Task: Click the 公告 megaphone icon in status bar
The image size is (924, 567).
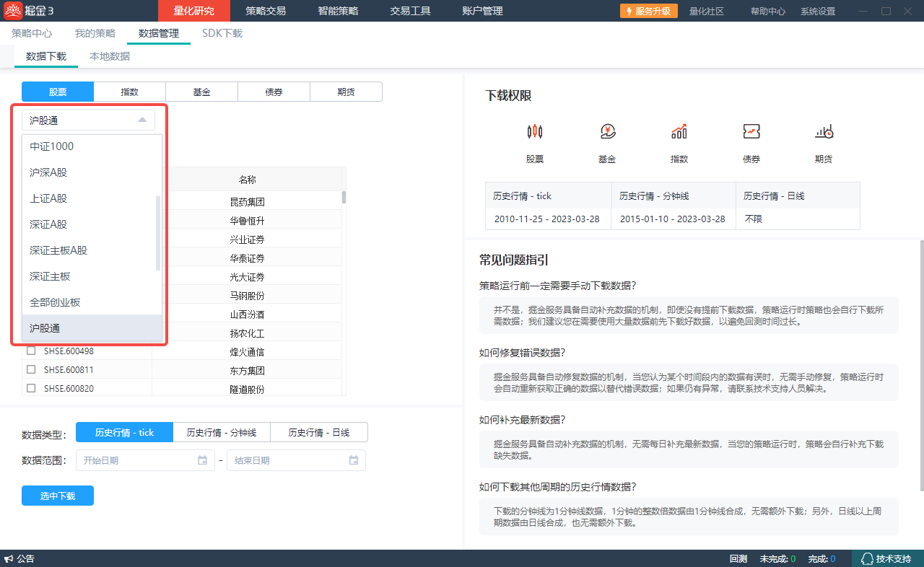Action: (x=9, y=559)
